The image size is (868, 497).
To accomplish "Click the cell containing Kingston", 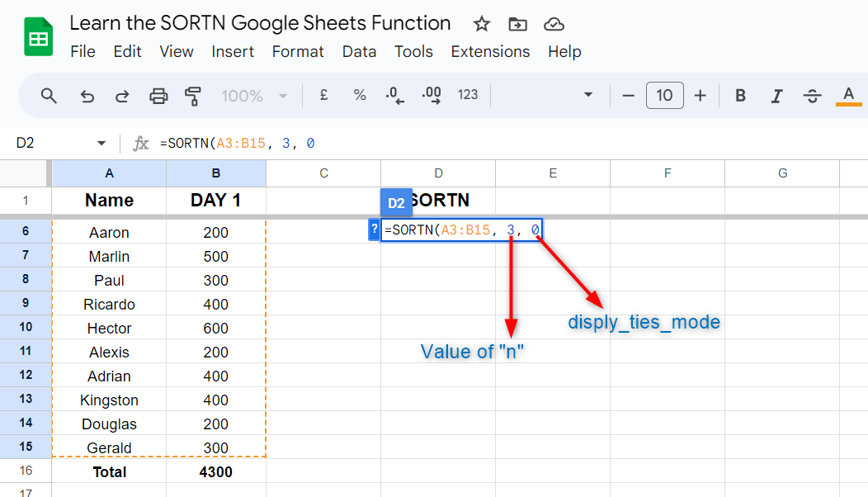I will pyautogui.click(x=109, y=400).
